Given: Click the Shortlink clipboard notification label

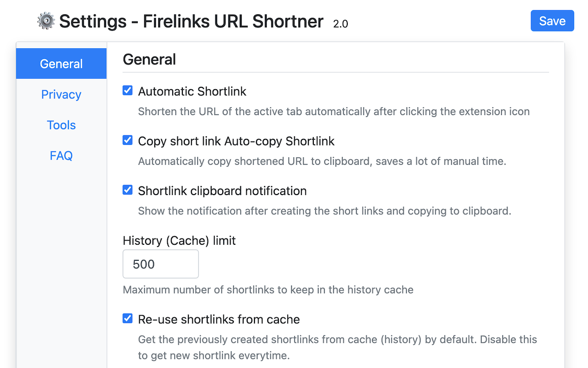Looking at the screenshot, I should point(222,190).
